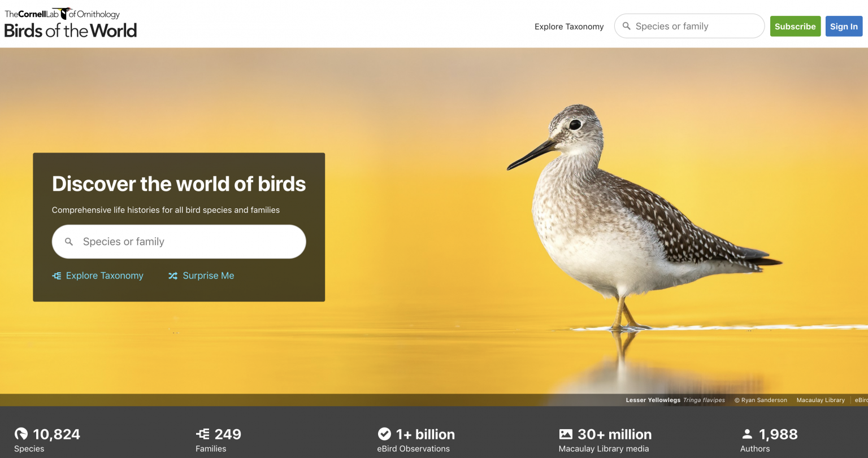Image resolution: width=868 pixels, height=458 pixels.
Task: Click the Authors person icon
Action: (747, 434)
